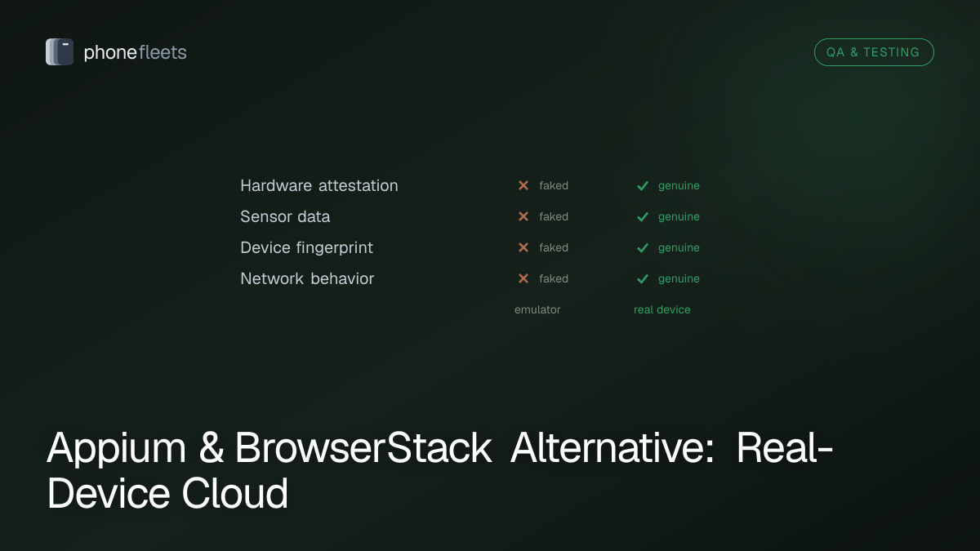Click 'faked' in the Hardware attestation row
This screenshot has height=551, width=980.
tap(554, 185)
